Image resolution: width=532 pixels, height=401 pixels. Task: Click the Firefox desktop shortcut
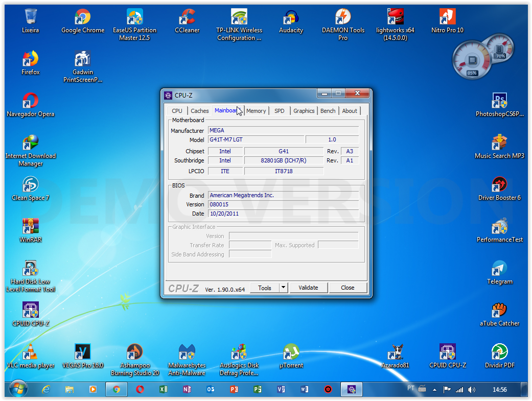click(x=30, y=63)
